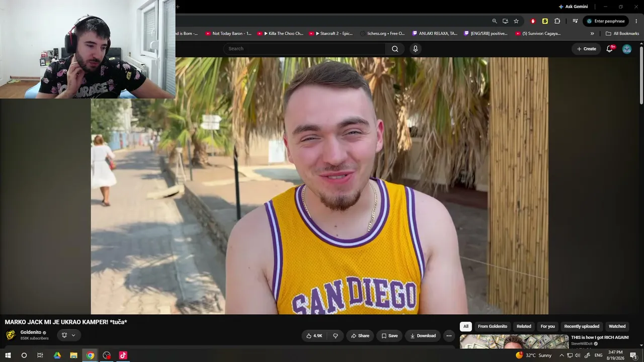Click the install app icon in address bar
The image size is (644, 362).
(505, 21)
